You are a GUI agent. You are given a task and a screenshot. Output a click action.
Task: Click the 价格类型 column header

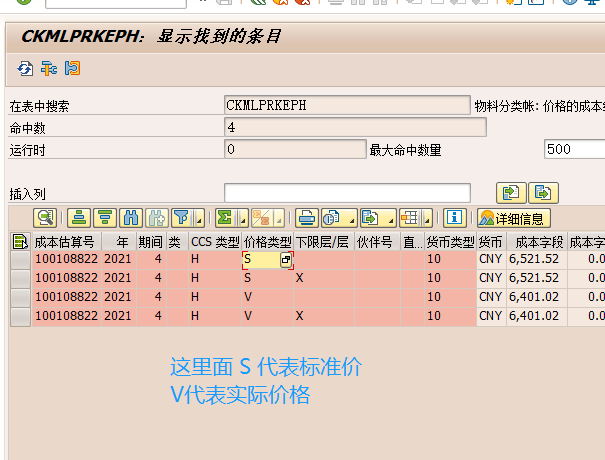[x=267, y=242]
